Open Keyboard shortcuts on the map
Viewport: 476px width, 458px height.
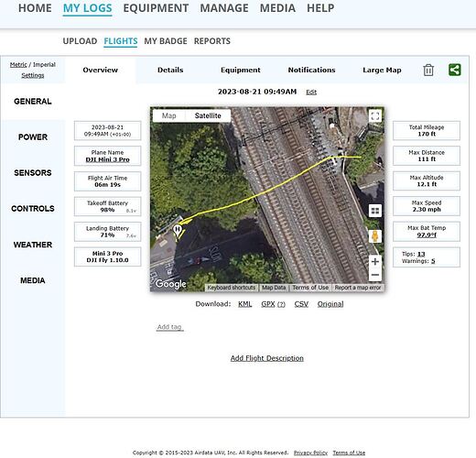pyautogui.click(x=232, y=288)
